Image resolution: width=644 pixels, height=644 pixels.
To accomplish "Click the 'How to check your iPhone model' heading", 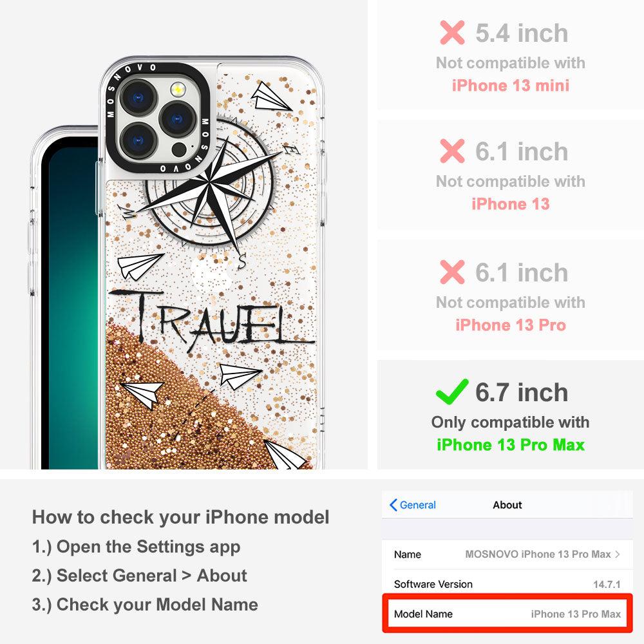I will (181, 516).
